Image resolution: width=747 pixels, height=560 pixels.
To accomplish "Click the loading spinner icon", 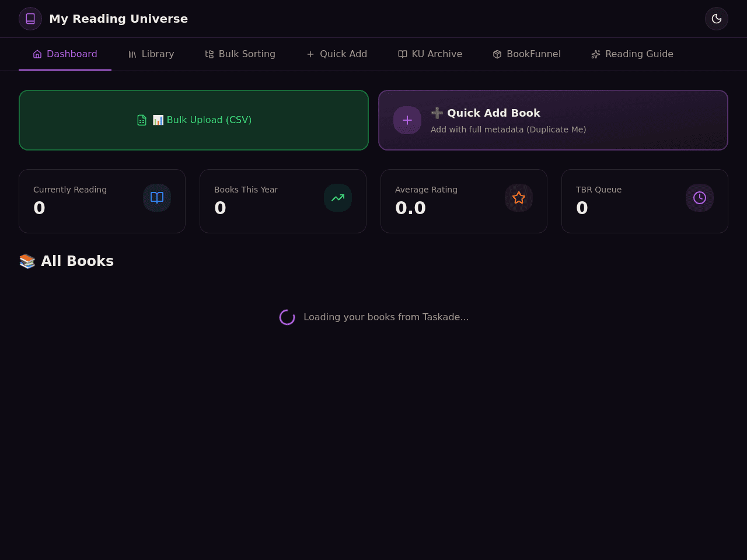I will pyautogui.click(x=287, y=317).
